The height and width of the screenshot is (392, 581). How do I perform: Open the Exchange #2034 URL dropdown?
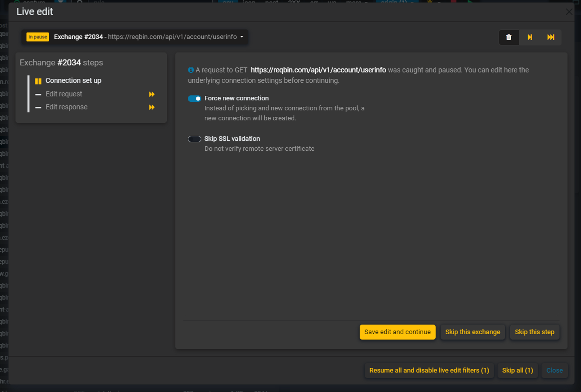(242, 36)
